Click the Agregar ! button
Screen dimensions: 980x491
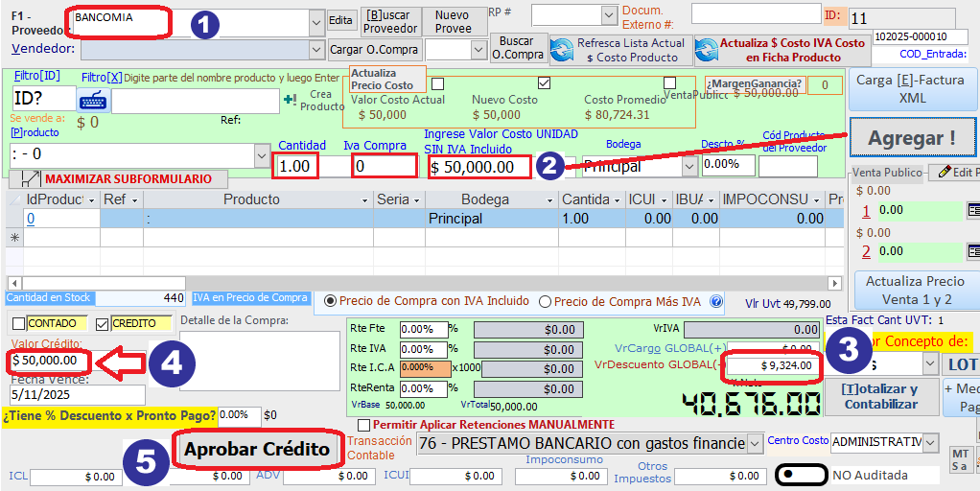911,138
